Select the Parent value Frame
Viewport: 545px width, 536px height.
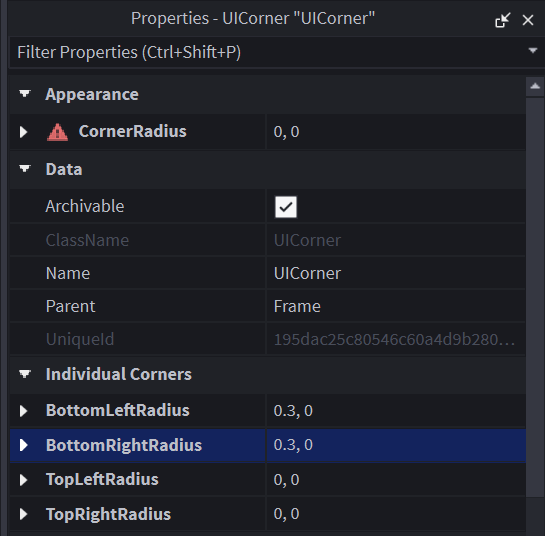pyautogui.click(x=396, y=306)
